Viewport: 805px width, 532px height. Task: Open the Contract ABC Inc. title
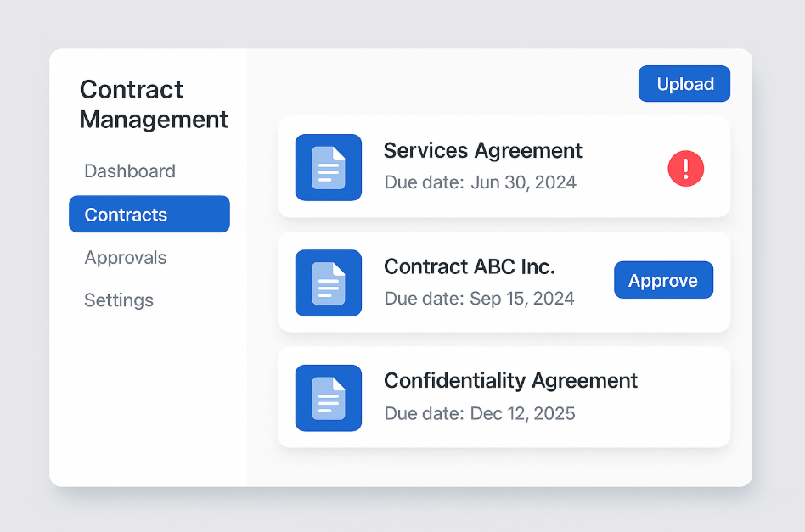470,266
